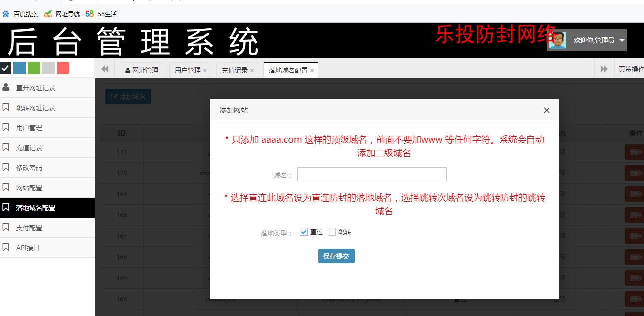Click the tab bar back double-arrow

[x=105, y=69]
